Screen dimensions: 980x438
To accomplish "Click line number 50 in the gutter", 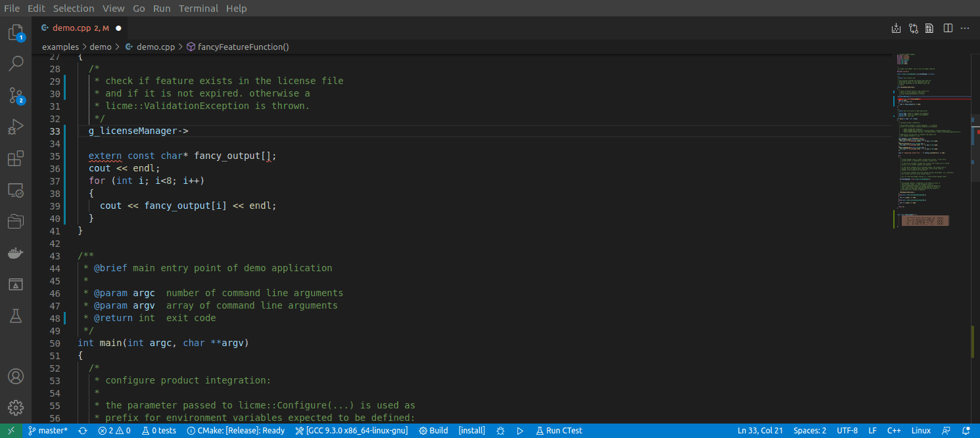I will point(55,343).
